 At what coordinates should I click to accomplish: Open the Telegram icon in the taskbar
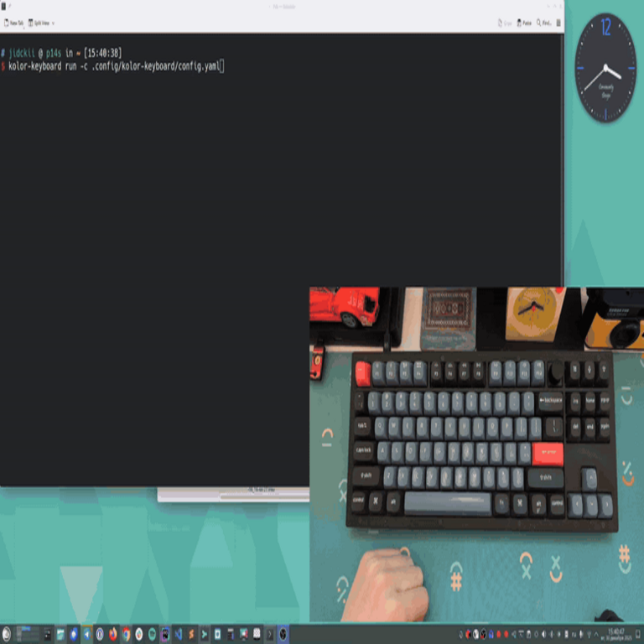[86, 635]
